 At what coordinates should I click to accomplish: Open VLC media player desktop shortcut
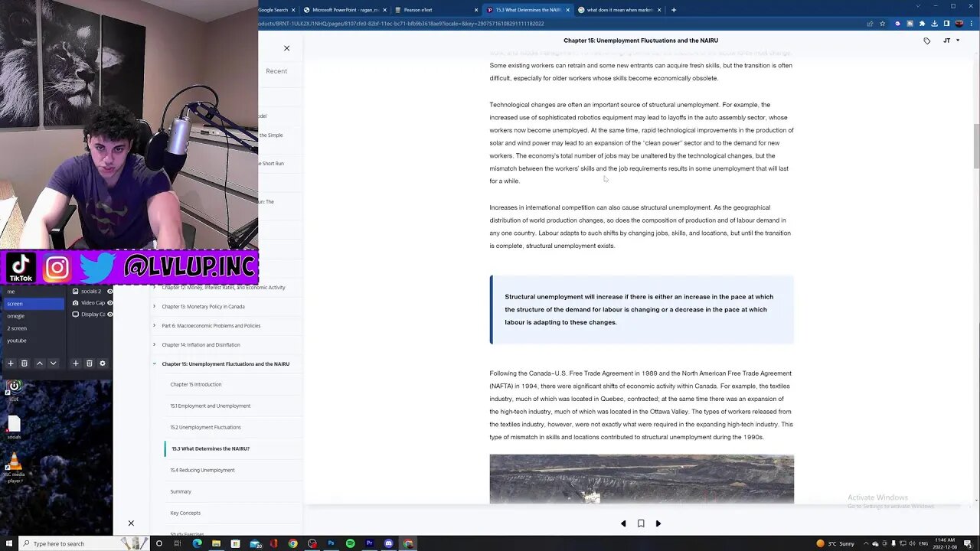14,468
